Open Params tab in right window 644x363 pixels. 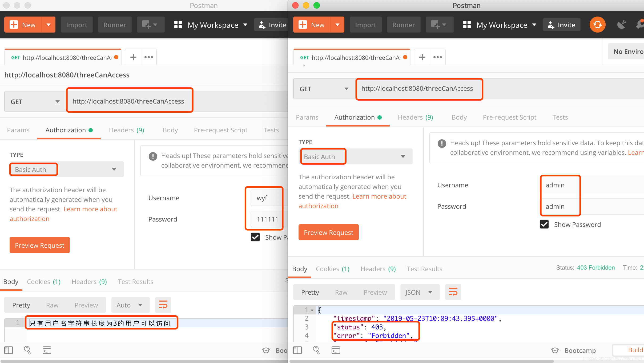[x=307, y=117]
